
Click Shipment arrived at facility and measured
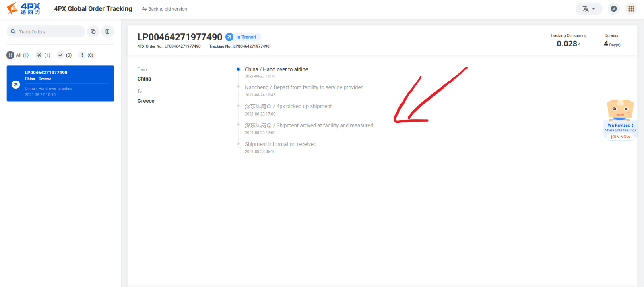click(310, 125)
